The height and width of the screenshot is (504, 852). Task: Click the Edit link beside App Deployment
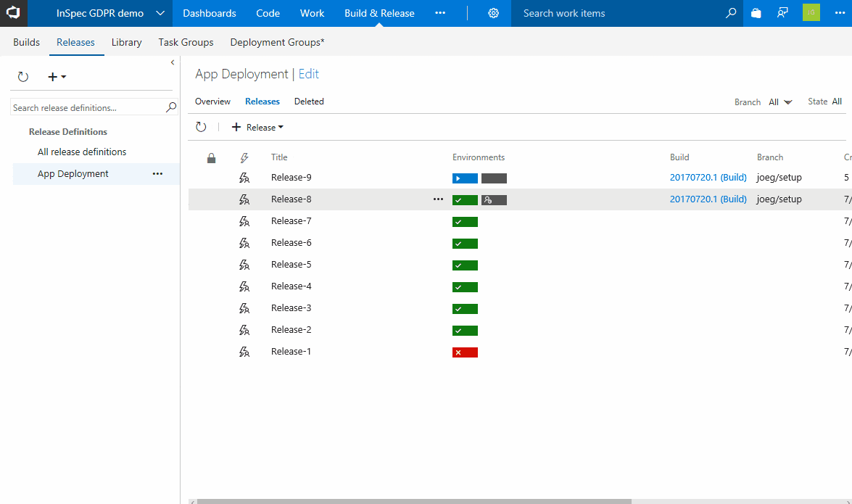308,74
